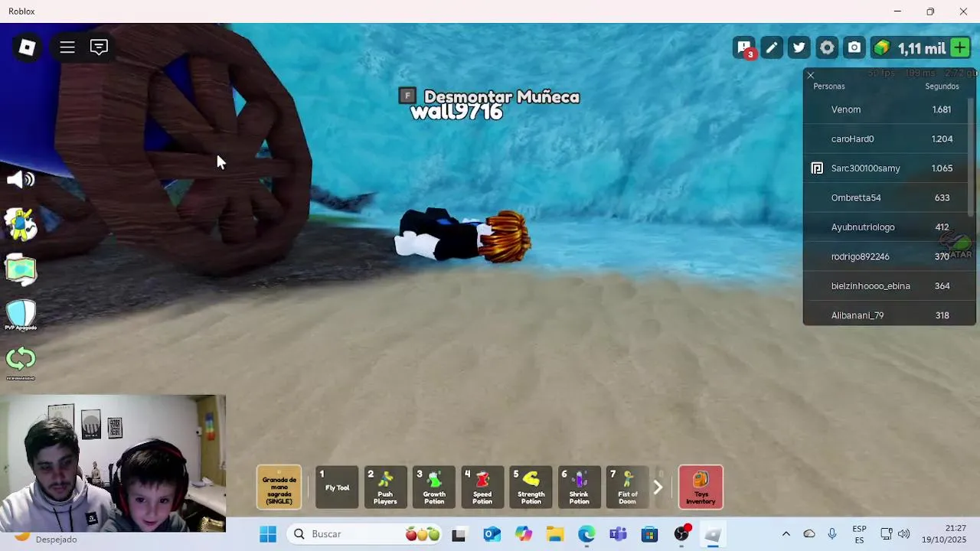Show hidden system tray icons
The image size is (980, 551).
(x=786, y=534)
